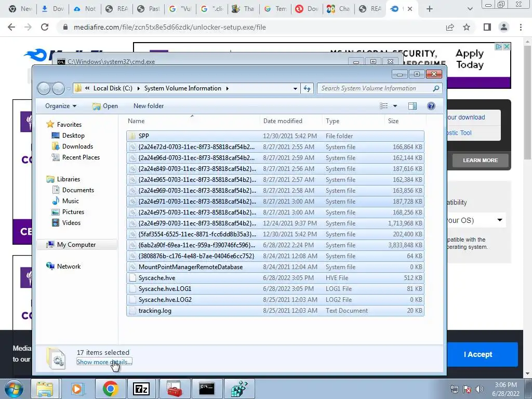
Task: Sort by Size column header
Action: click(x=405, y=121)
